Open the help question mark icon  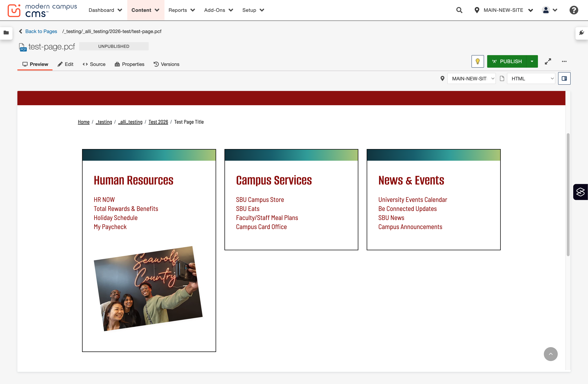574,10
